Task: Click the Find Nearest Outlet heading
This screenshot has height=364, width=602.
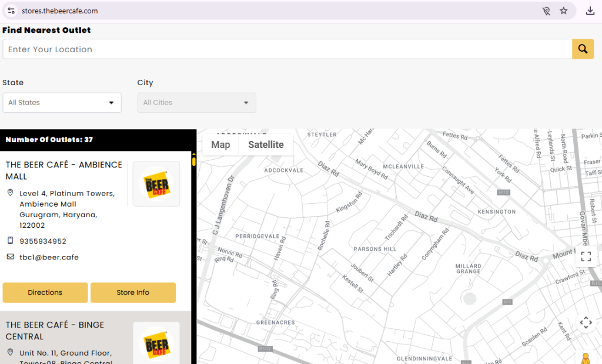Action: click(x=46, y=30)
